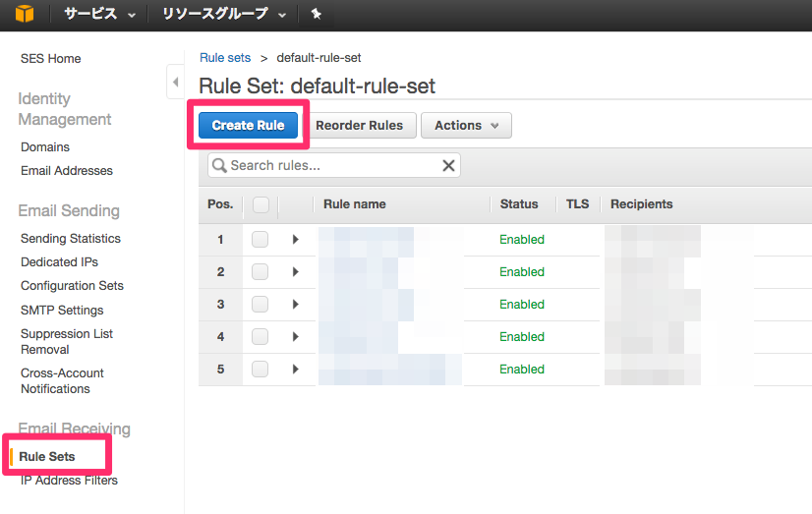This screenshot has height=514, width=812.
Task: Open IP Address Filters in the sidebar
Action: click(x=69, y=481)
